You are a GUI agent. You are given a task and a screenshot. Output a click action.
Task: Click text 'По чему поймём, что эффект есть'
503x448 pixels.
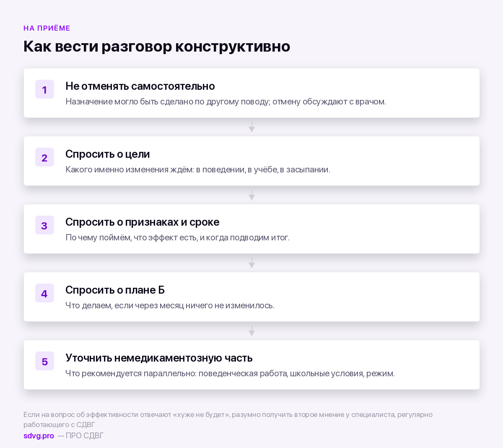pos(132,237)
